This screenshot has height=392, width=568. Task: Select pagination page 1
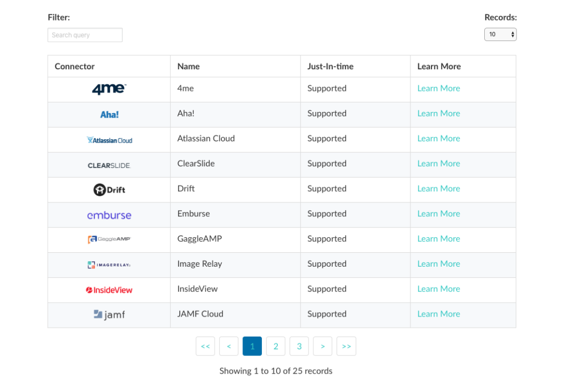pos(252,346)
